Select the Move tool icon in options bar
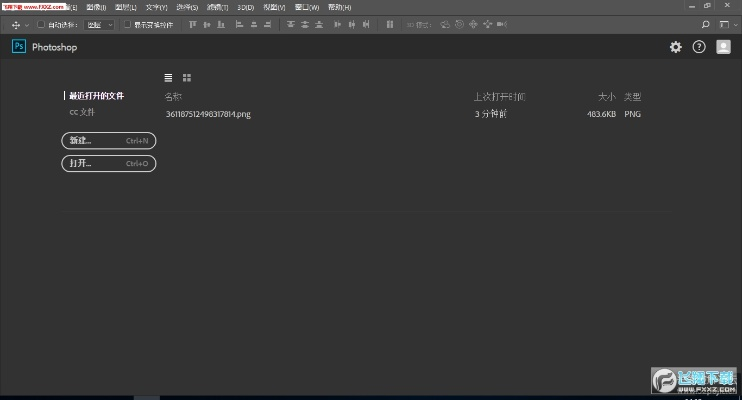742x400 pixels. [x=16, y=24]
